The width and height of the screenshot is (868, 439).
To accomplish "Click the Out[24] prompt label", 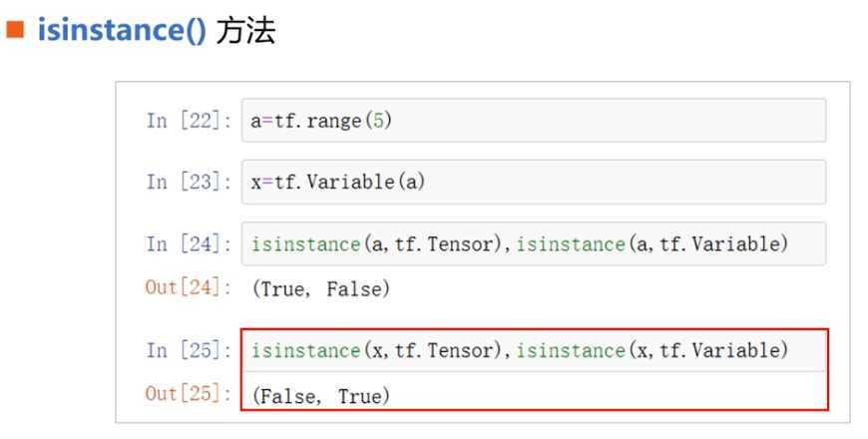I will 189,287.
